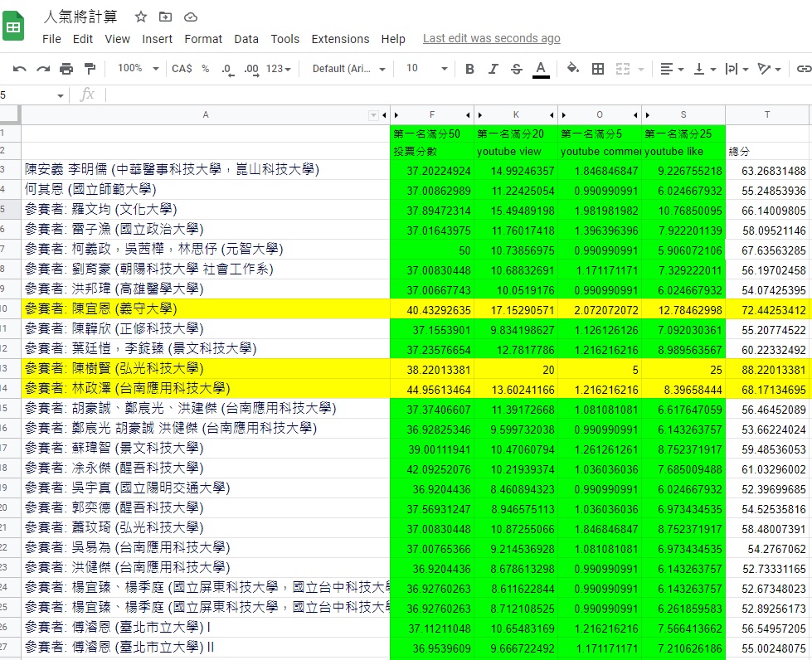812x660 pixels.
Task: Open fill color picker
Action: pyautogui.click(x=573, y=68)
